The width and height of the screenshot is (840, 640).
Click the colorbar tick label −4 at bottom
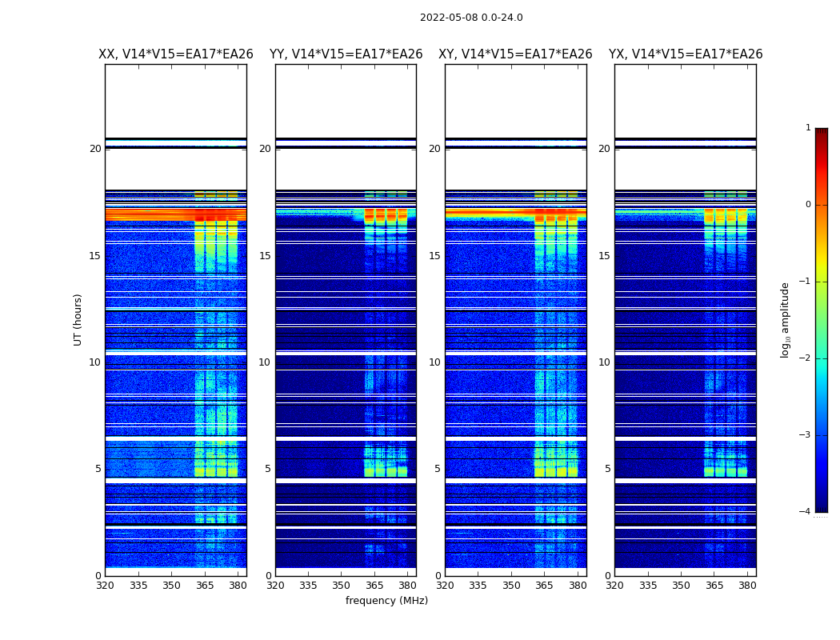805,512
